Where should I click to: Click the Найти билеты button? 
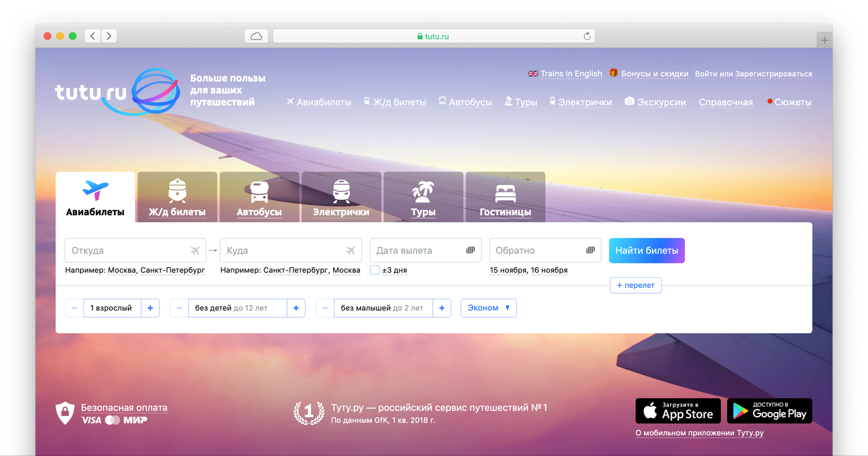647,250
